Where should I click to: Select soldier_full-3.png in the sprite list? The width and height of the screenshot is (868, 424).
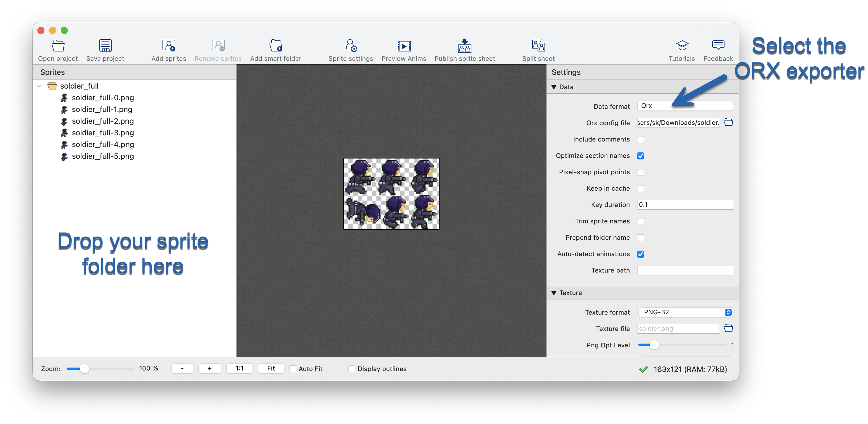coord(103,133)
